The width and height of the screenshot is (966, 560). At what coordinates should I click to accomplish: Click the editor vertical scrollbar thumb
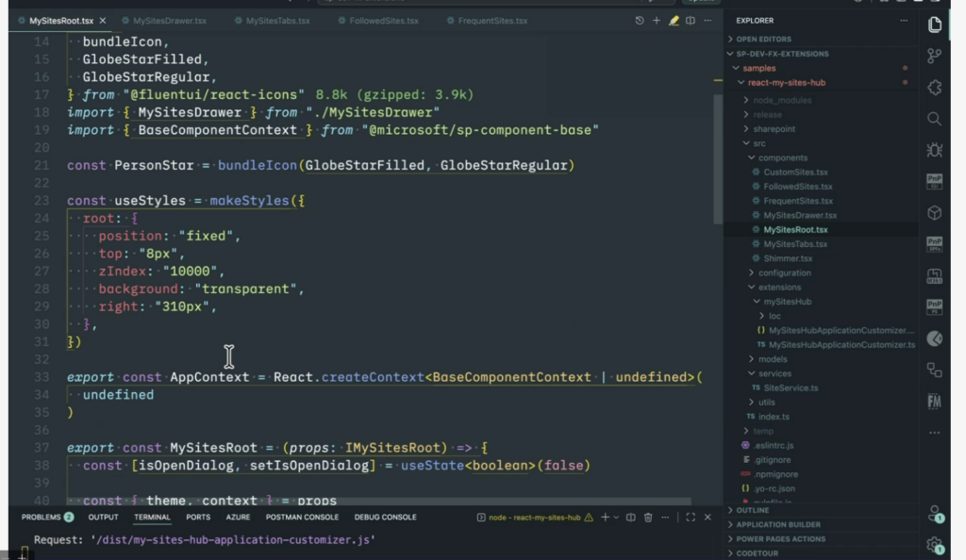[x=718, y=158]
